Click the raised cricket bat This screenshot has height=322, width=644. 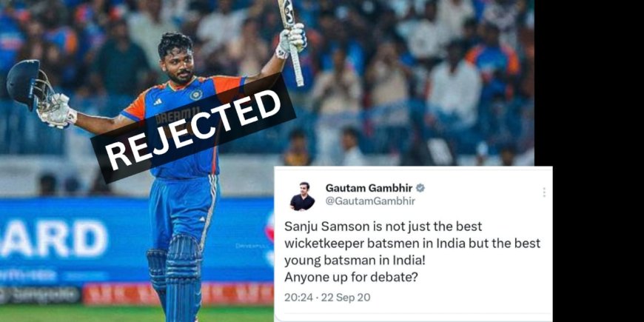(x=292, y=42)
